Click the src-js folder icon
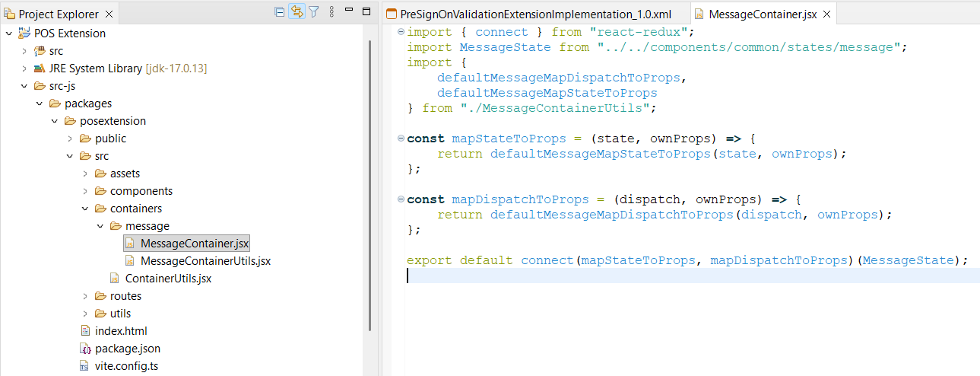 [39, 86]
